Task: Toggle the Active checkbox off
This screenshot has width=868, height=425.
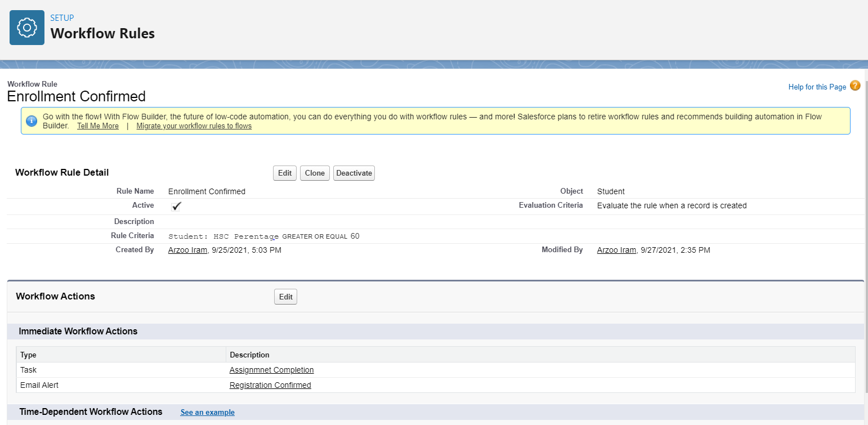Action: tap(176, 206)
